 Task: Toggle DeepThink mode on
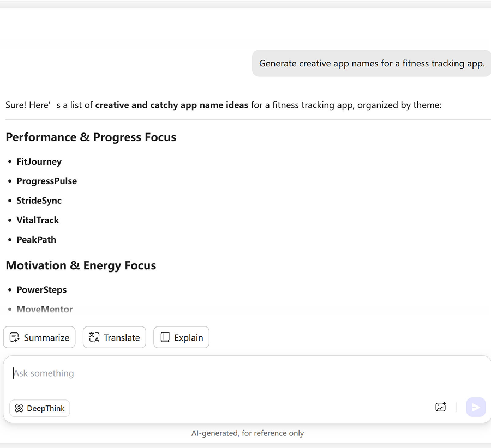tap(40, 408)
